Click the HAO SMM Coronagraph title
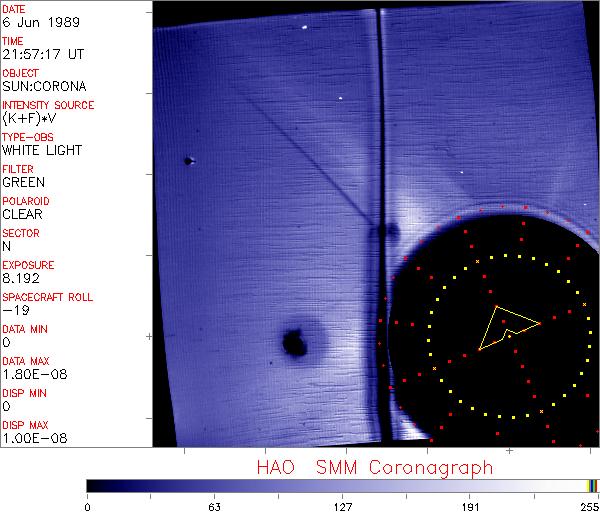This screenshot has width=600, height=512. 374,467
